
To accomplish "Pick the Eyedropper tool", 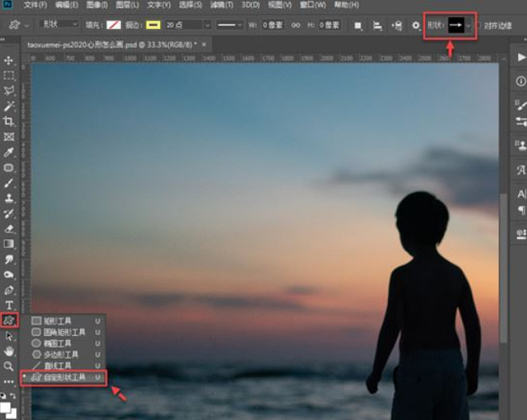I will click(9, 152).
